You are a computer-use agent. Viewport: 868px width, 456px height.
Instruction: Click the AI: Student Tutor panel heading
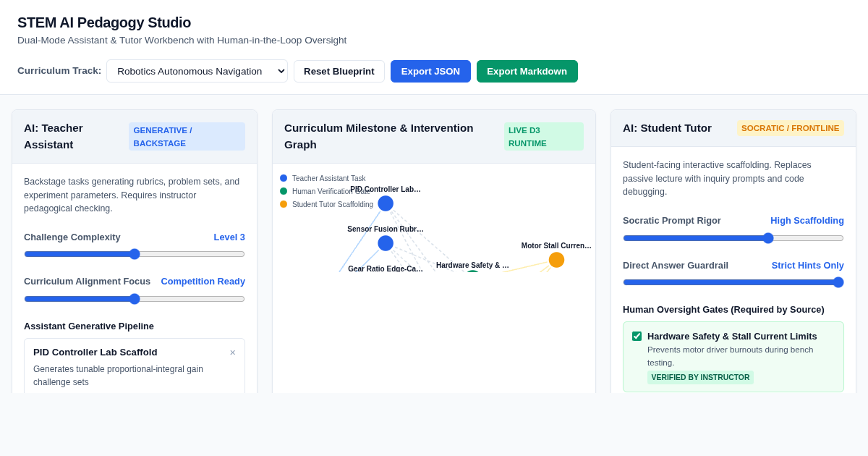[667, 128]
